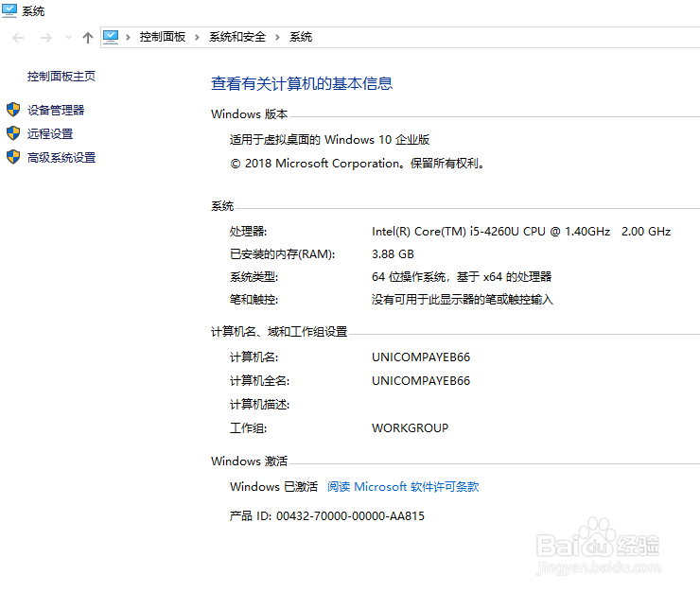Click the 计算机描述 label

tap(259, 405)
